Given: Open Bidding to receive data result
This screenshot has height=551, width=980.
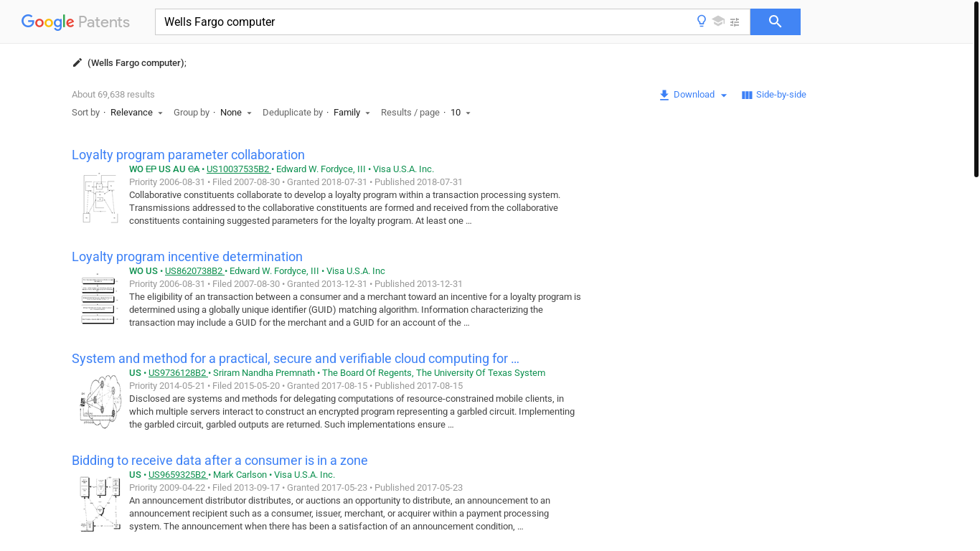Looking at the screenshot, I should [220, 461].
